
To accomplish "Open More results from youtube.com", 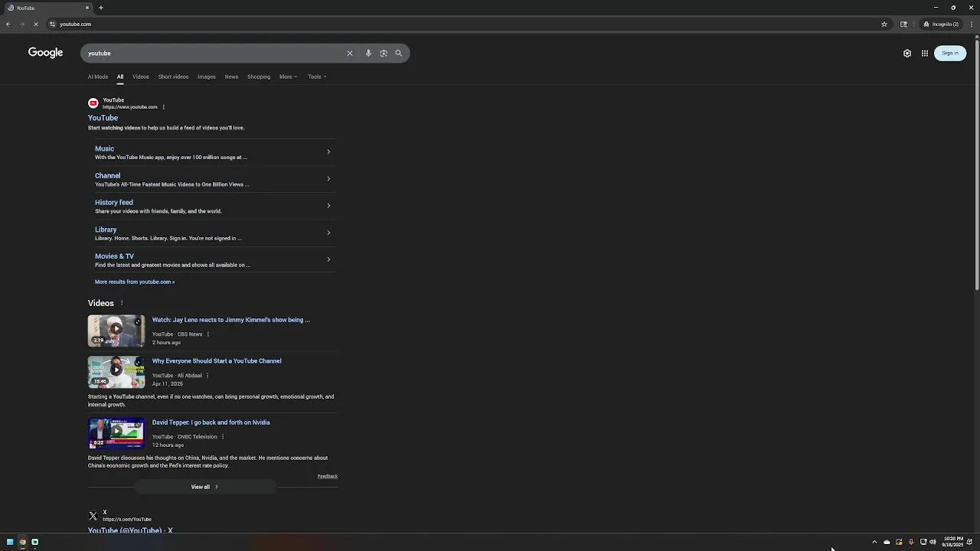I will click(135, 282).
